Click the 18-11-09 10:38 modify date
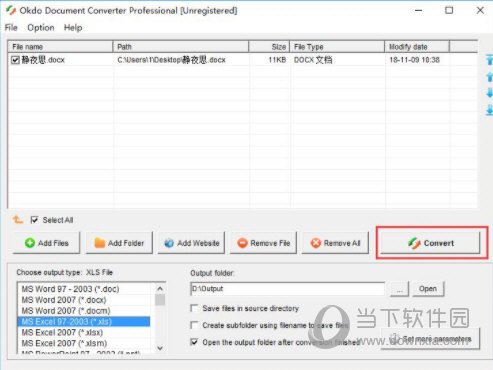This screenshot has width=493, height=370. [414, 60]
